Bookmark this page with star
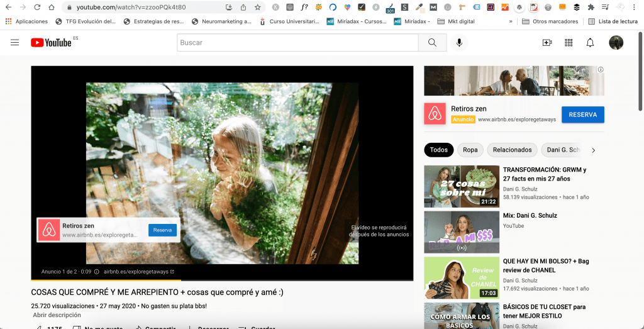Image resolution: width=644 pixels, height=329 pixels. 257,7
